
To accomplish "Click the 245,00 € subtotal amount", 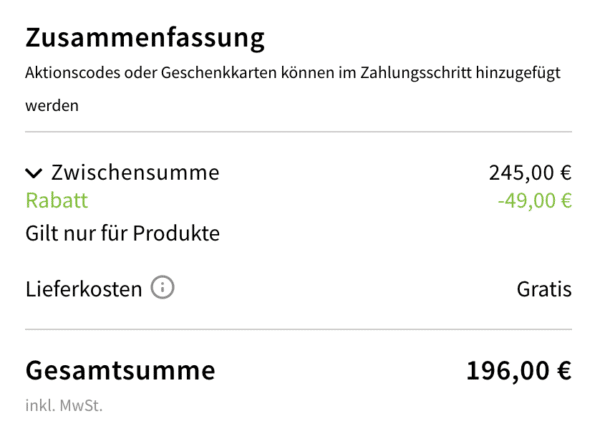I will tap(530, 173).
